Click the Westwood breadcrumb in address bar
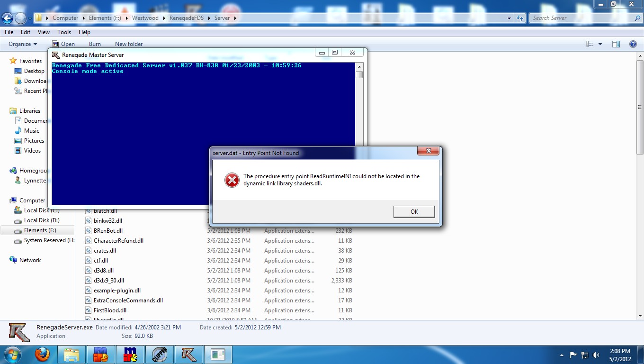Screen dimensions: 644x364 (x=145, y=18)
